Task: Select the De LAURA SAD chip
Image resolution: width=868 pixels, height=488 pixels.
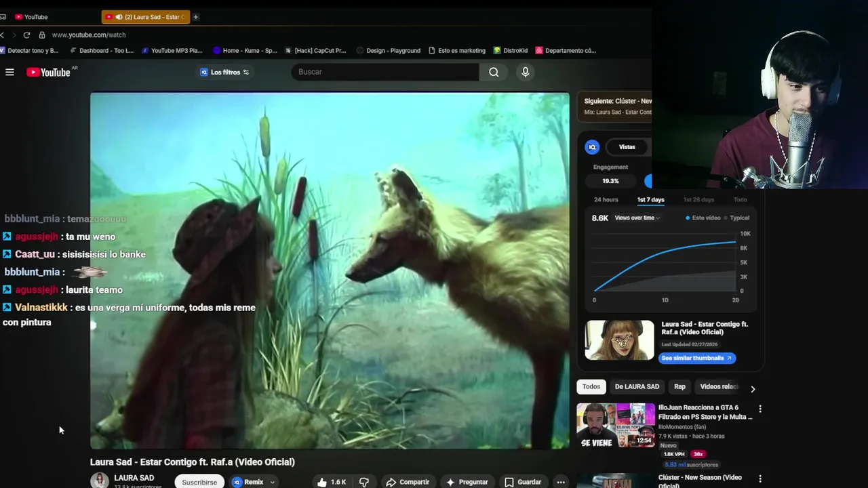Action: click(637, 387)
